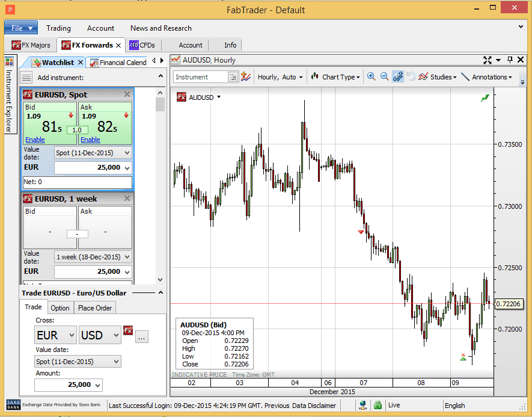The width and height of the screenshot is (532, 417).
Task: Open the chart header options arrow
Action: point(498,60)
